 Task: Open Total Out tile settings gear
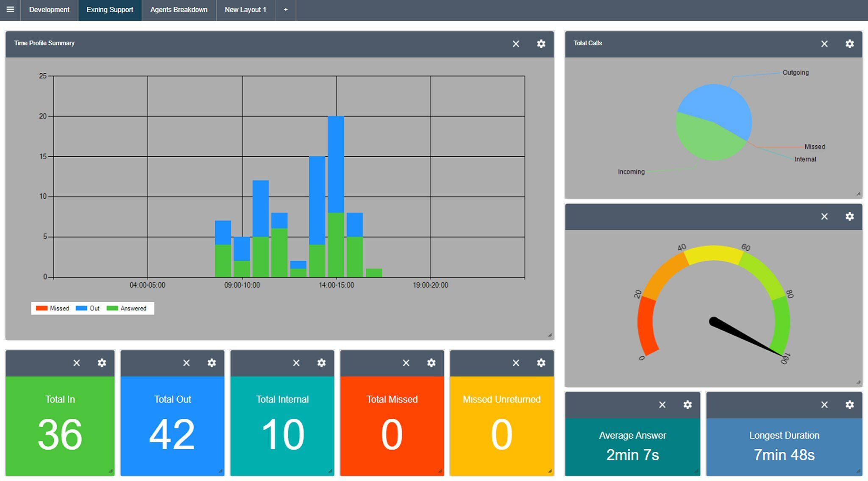[x=211, y=363]
